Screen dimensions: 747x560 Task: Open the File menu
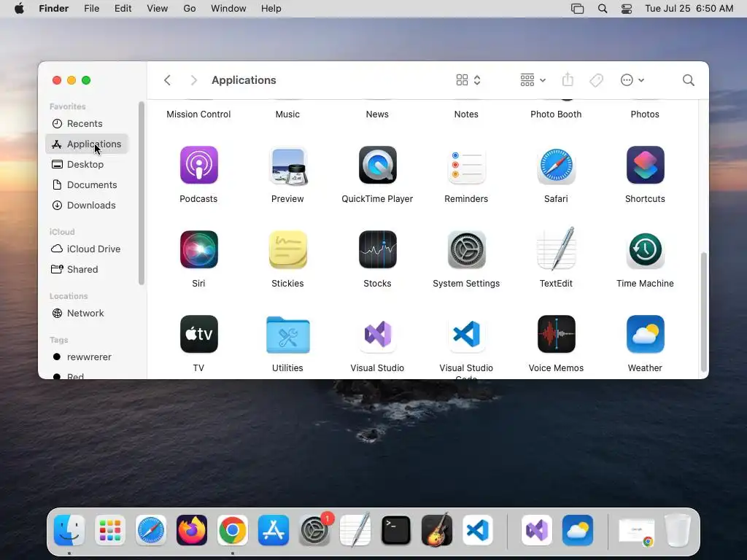[x=91, y=9]
